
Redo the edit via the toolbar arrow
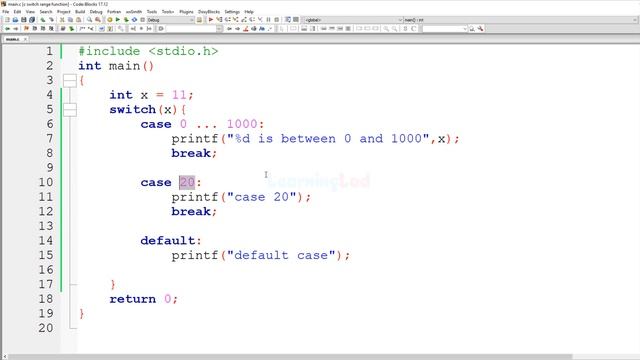pyautogui.click(x=51, y=20)
